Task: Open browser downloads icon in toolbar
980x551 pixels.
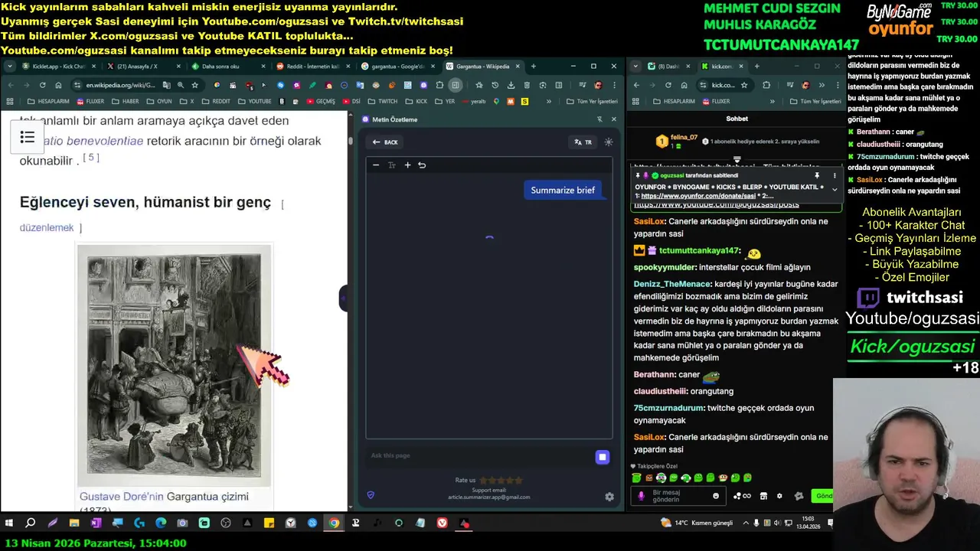Action: 510,85
